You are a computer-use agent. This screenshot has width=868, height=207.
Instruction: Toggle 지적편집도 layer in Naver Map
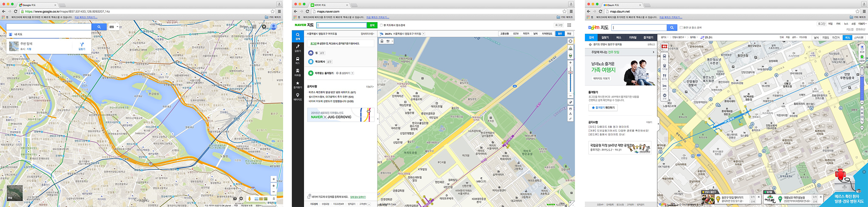(x=547, y=34)
